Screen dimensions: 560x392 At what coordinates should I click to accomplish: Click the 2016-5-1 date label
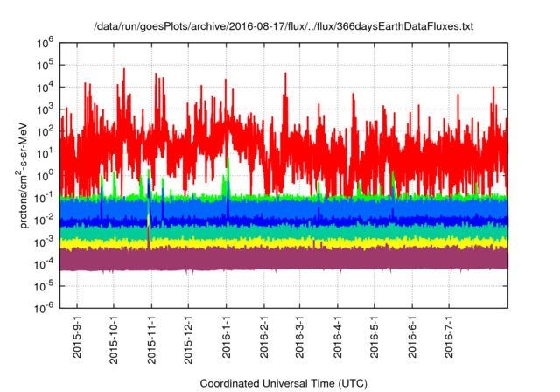pos(374,338)
